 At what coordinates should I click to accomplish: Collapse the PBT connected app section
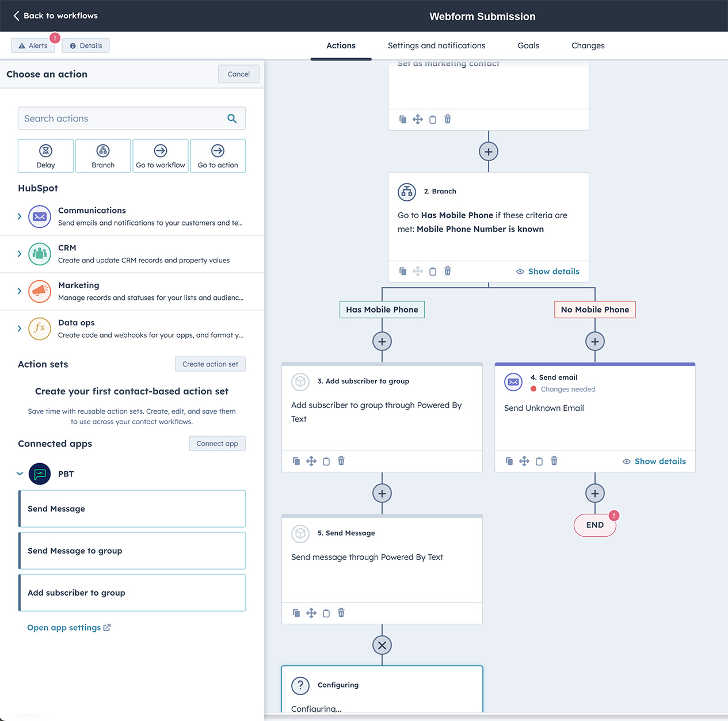tap(19, 474)
